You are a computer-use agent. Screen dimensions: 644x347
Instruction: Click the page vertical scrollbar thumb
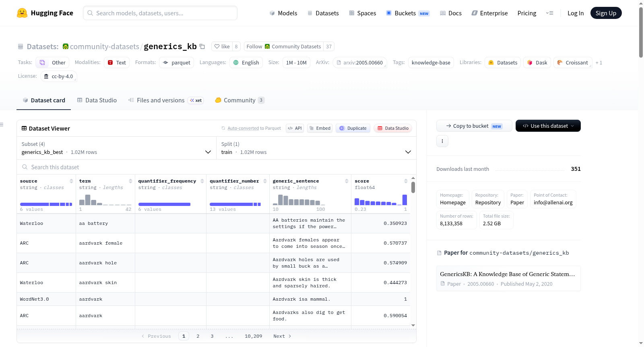(641, 32)
